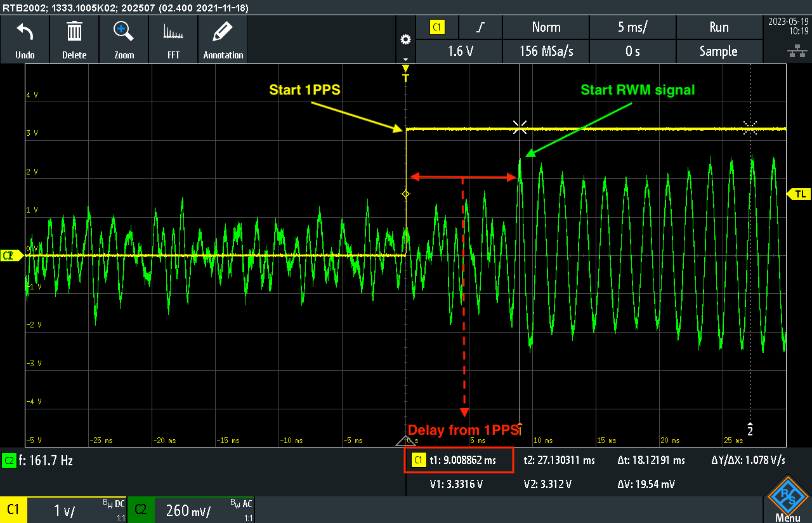Viewport: 812px width, 523px height.
Task: Open the settings gear icon
Action: 405,39
